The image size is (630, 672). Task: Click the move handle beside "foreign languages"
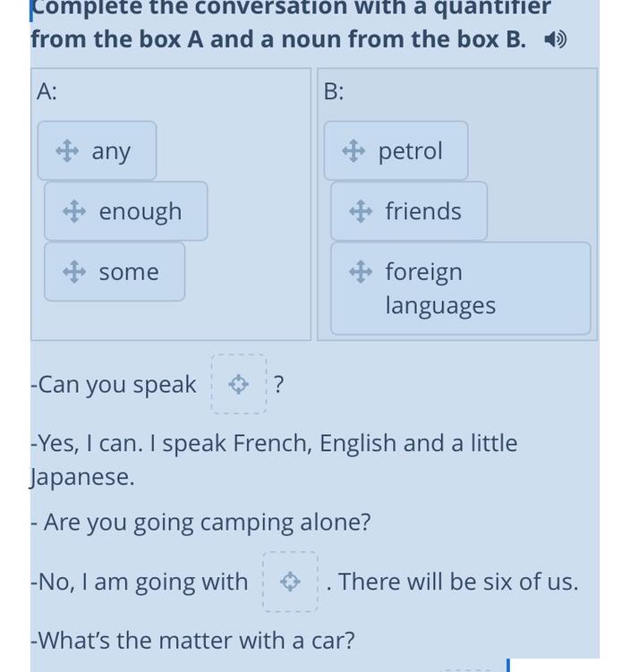[x=361, y=271]
